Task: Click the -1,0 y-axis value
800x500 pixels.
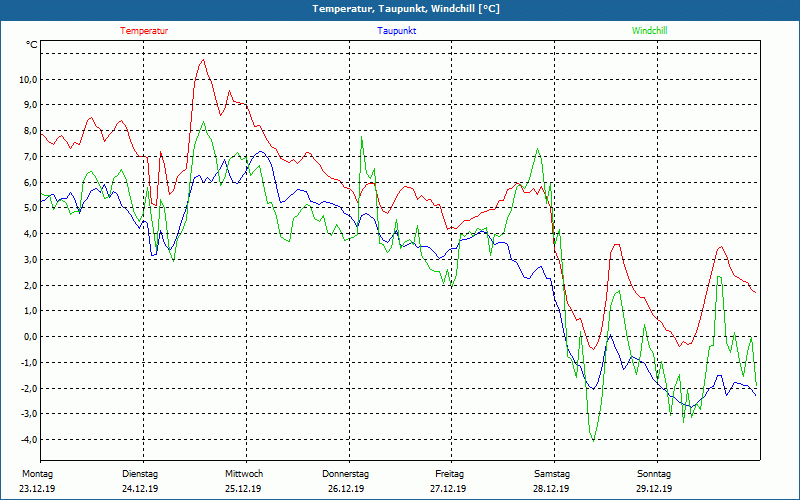Action: (28, 362)
